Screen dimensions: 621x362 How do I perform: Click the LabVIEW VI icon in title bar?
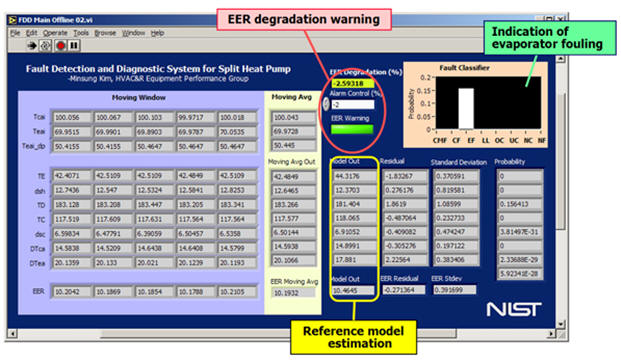(x=13, y=20)
